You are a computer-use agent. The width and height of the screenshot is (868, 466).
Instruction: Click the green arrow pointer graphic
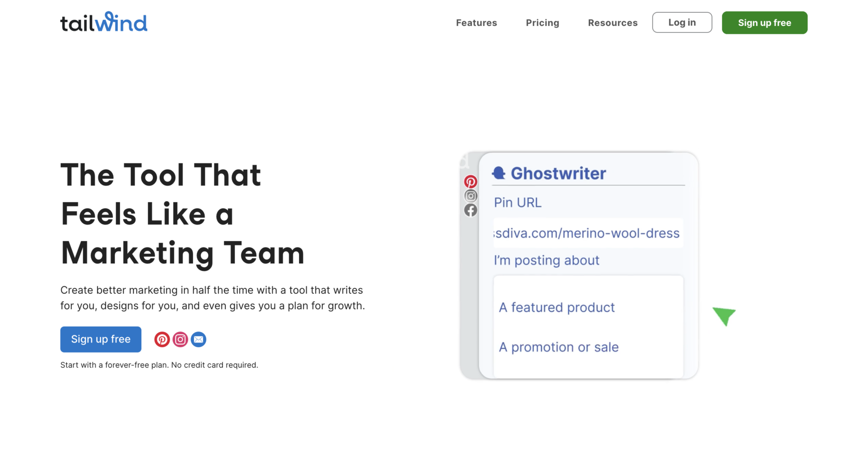tap(724, 316)
